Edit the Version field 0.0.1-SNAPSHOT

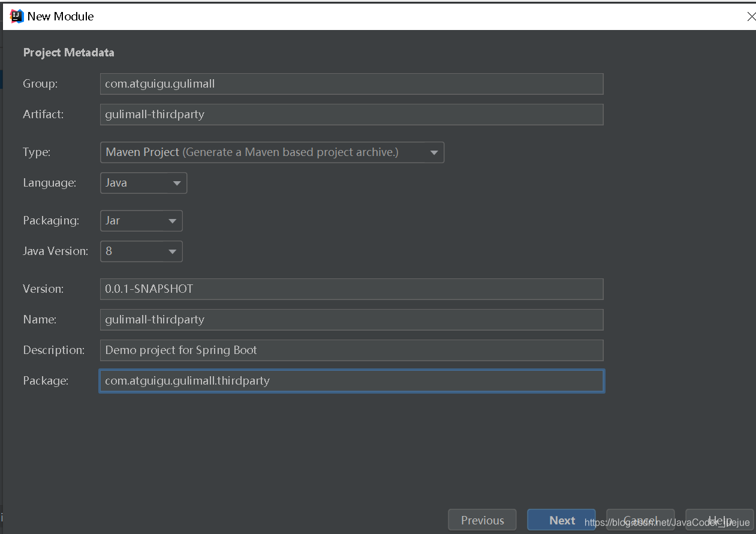point(351,289)
